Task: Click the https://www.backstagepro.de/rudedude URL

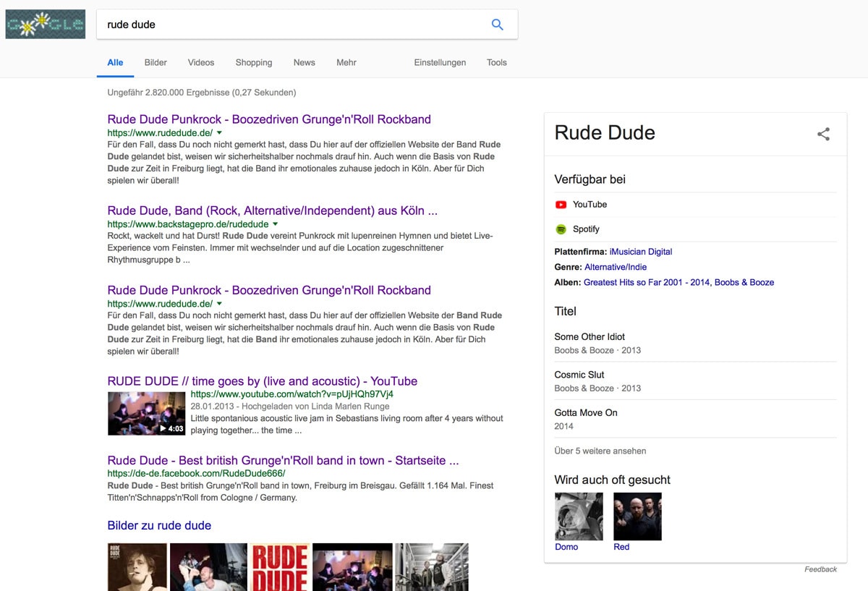Action: pos(187,224)
